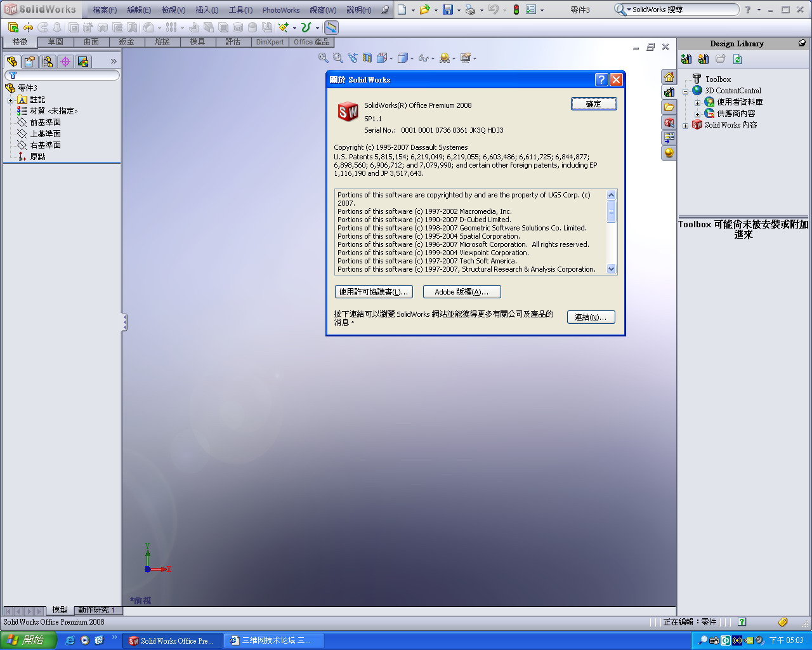Click the Save diskette icon

tap(448, 10)
